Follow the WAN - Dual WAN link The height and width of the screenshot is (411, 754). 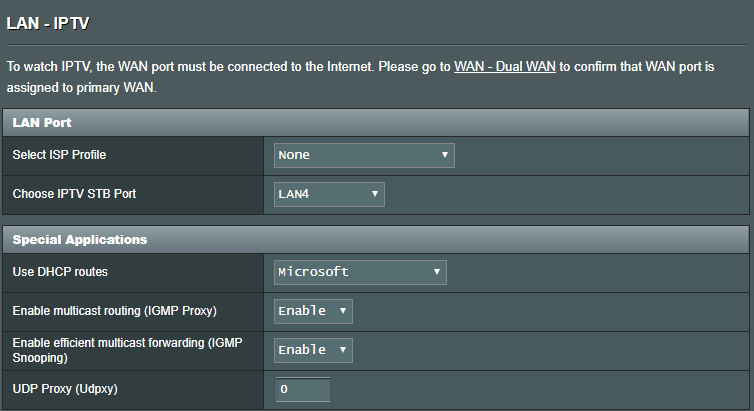(x=504, y=67)
